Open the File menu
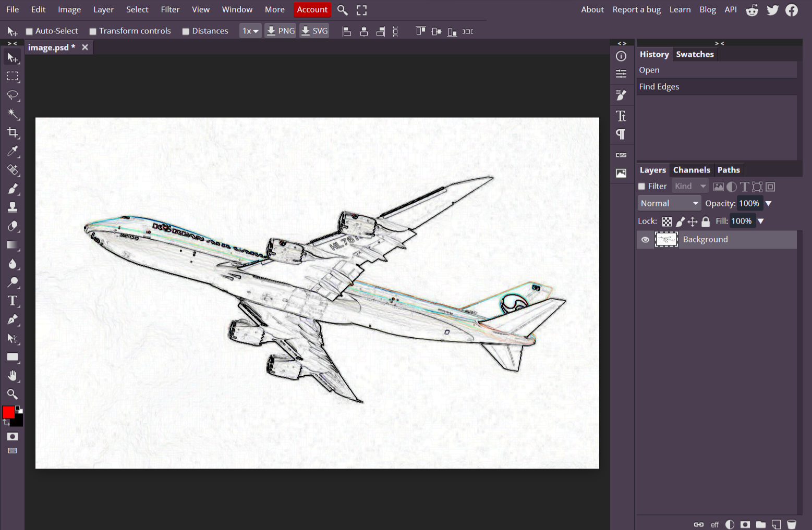Viewport: 812px width, 530px height. (x=13, y=9)
